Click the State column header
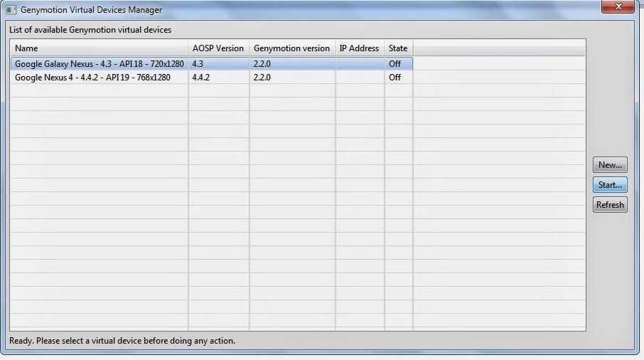Screen dimensions: 644x360 point(398,48)
